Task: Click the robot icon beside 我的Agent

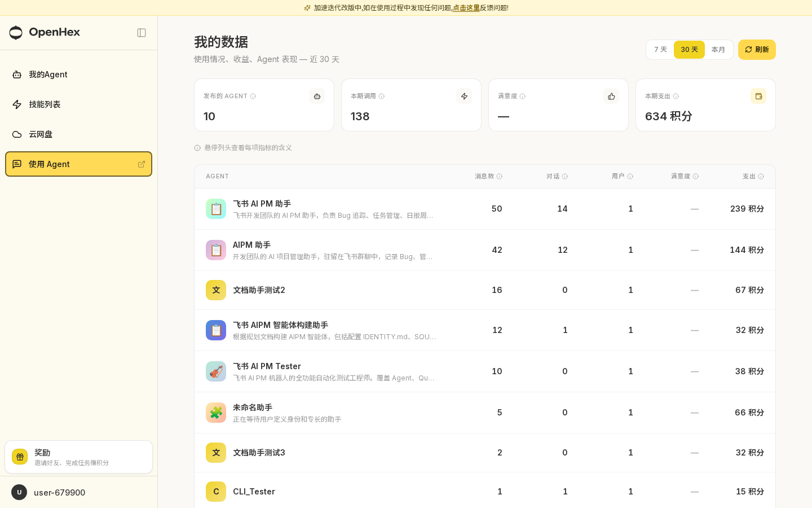Action: pyautogui.click(x=17, y=75)
